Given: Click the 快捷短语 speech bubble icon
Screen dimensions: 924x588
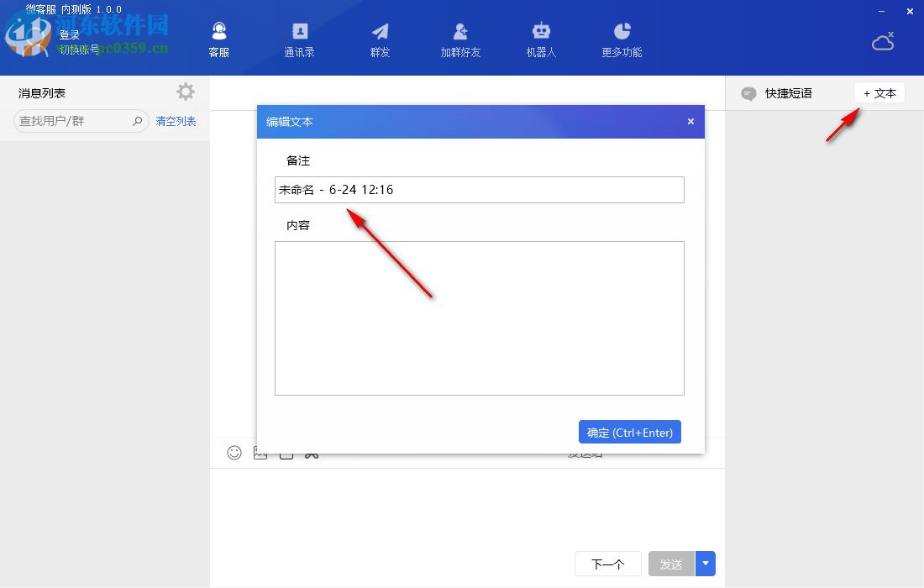Looking at the screenshot, I should (x=748, y=93).
